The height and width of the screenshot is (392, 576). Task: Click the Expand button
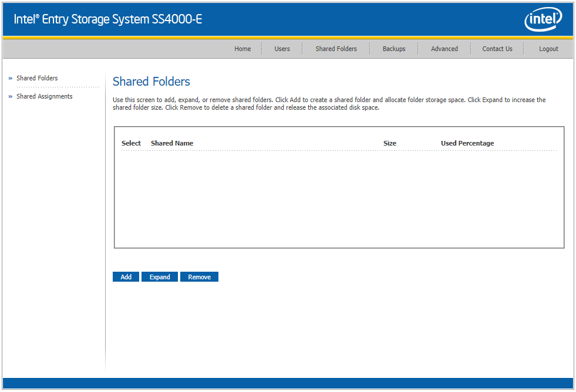(x=160, y=277)
